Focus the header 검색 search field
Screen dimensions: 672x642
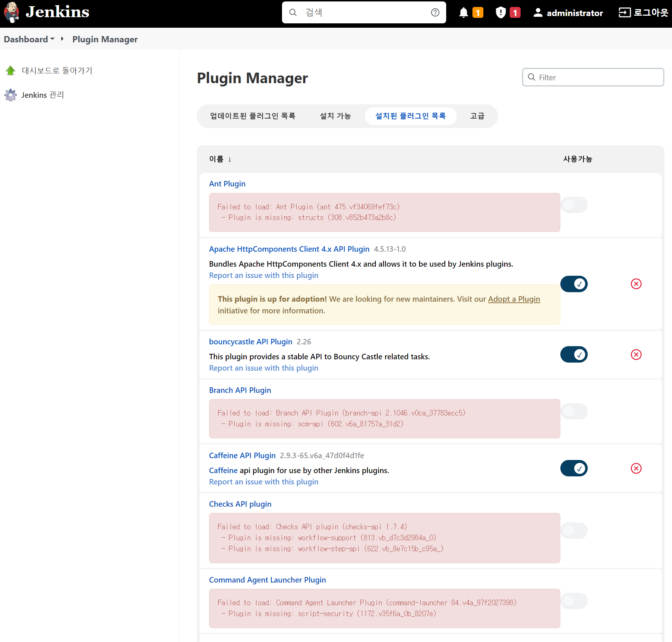(364, 12)
